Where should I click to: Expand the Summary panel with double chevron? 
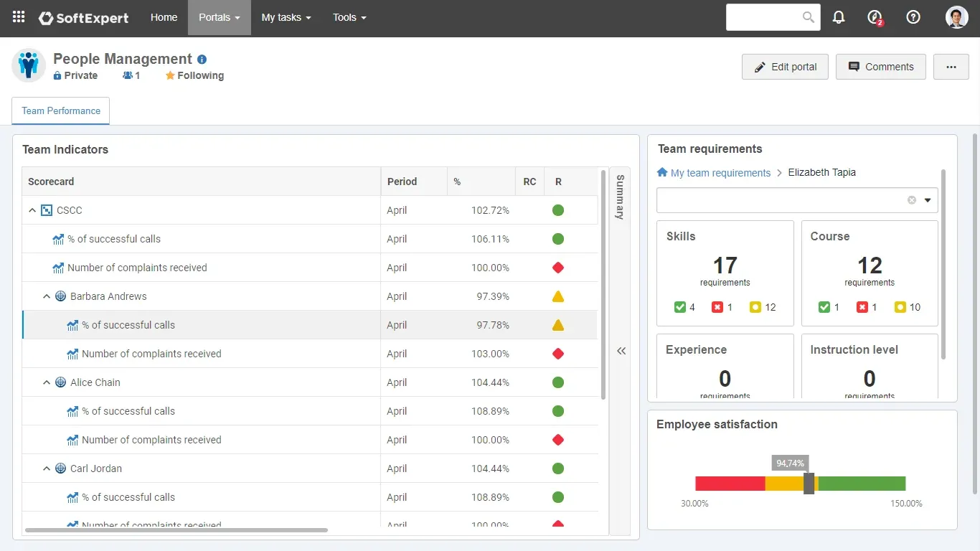[621, 351]
